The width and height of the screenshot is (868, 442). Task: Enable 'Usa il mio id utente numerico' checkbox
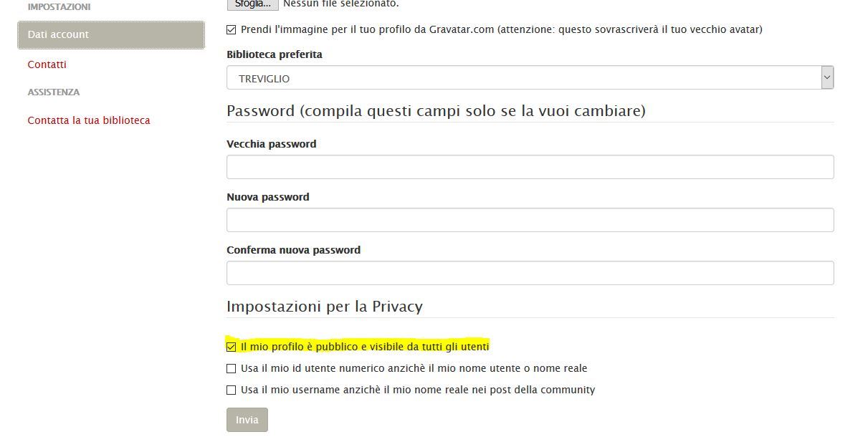[231, 368]
